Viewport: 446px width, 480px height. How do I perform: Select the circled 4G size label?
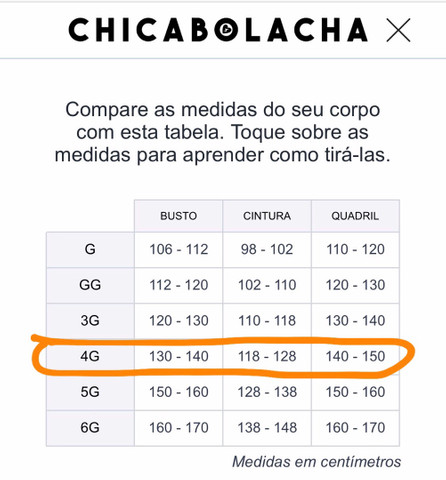pyautogui.click(x=90, y=357)
